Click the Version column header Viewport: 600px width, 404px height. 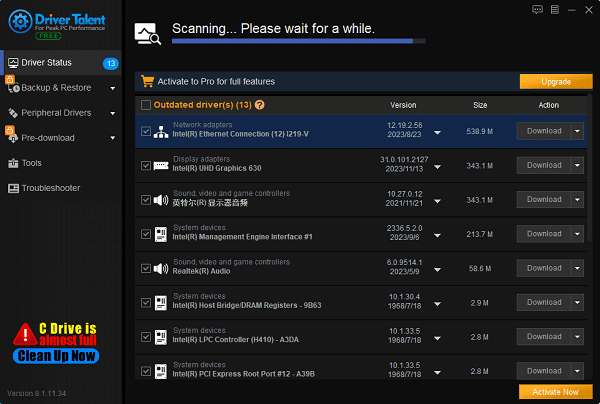tap(403, 105)
